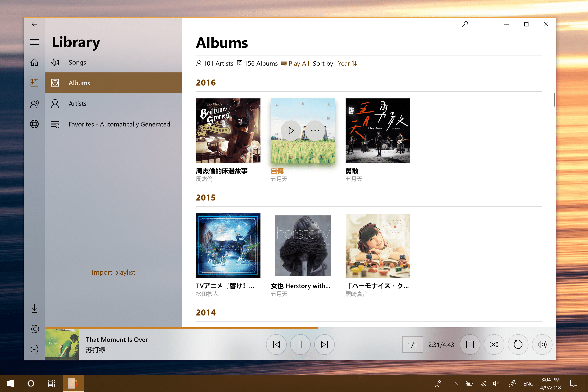Open app Settings gear icon

[x=35, y=329]
